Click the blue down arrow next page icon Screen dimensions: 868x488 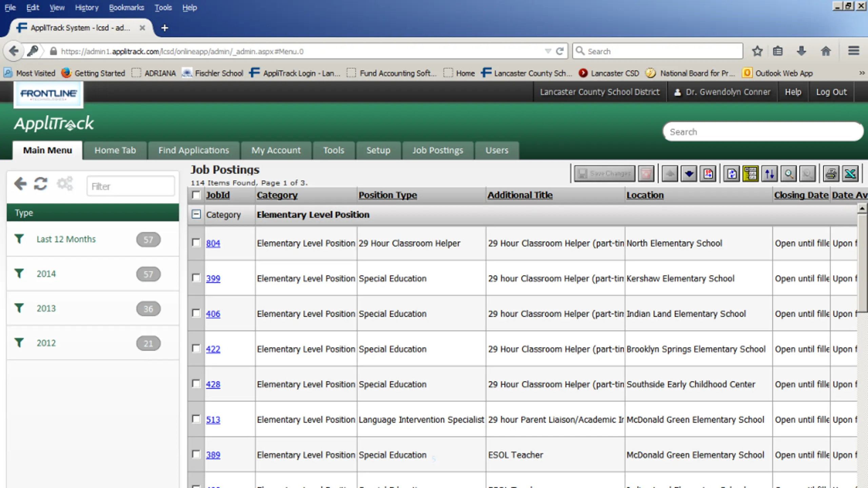point(689,174)
